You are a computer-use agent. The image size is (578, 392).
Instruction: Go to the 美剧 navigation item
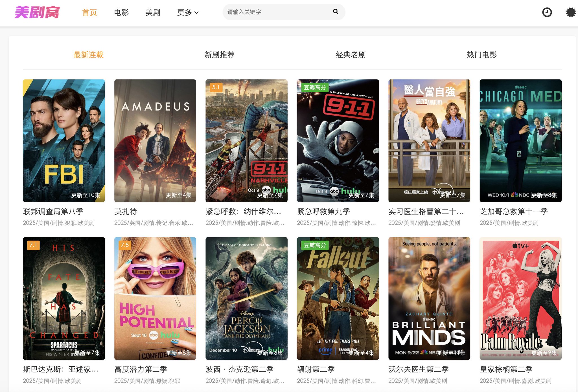click(x=153, y=12)
